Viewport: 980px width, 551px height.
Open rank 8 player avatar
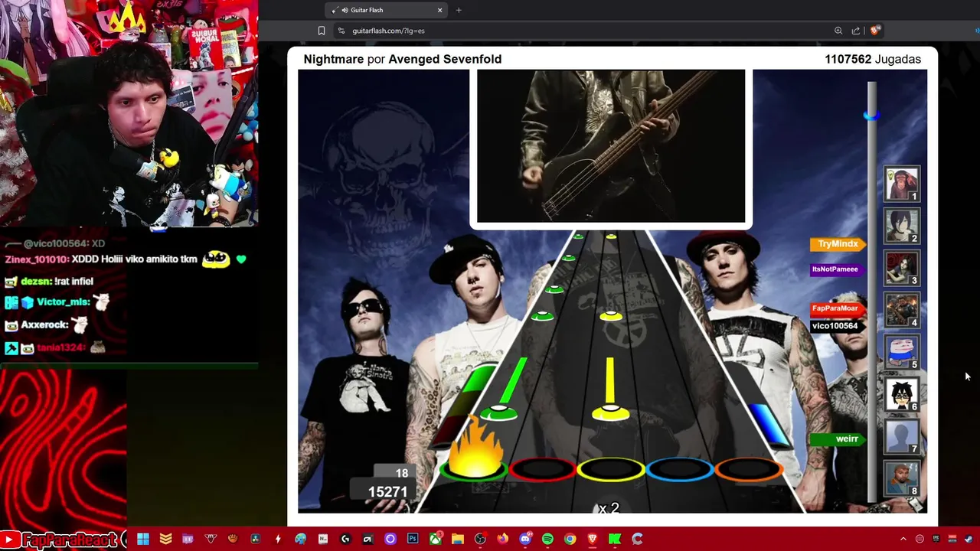tap(902, 478)
